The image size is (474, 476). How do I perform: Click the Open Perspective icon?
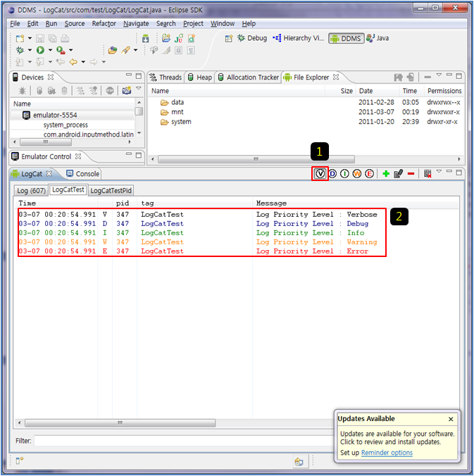point(229,39)
